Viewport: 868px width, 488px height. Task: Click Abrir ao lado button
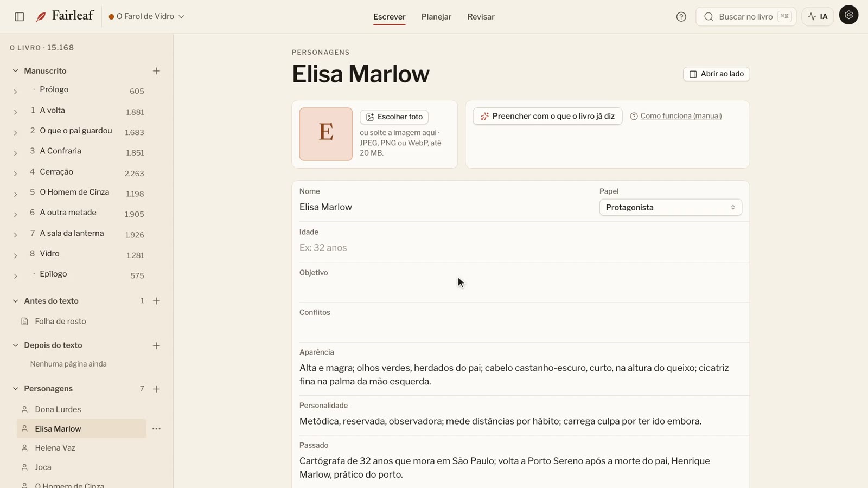(716, 74)
